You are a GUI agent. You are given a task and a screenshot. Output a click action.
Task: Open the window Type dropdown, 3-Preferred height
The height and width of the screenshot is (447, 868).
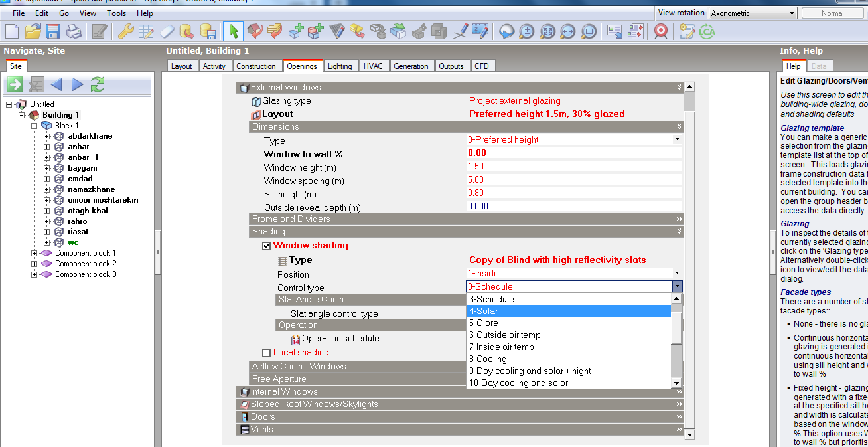[x=575, y=140]
